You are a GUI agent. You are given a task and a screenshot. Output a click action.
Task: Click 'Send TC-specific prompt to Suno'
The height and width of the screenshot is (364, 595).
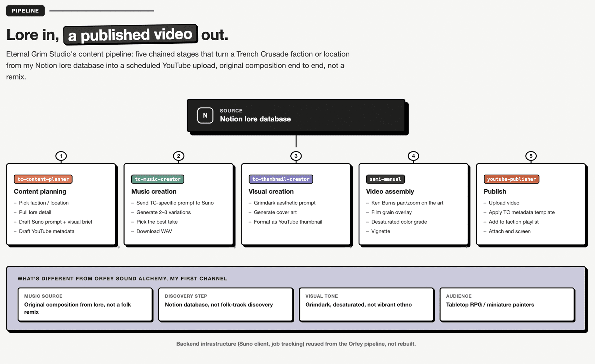point(175,203)
